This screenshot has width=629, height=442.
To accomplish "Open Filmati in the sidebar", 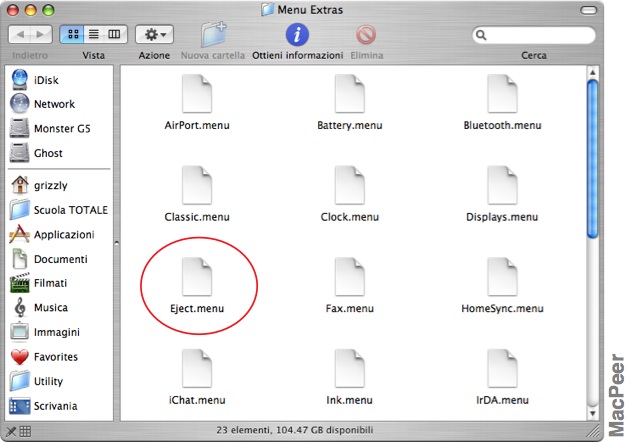I will point(39,283).
